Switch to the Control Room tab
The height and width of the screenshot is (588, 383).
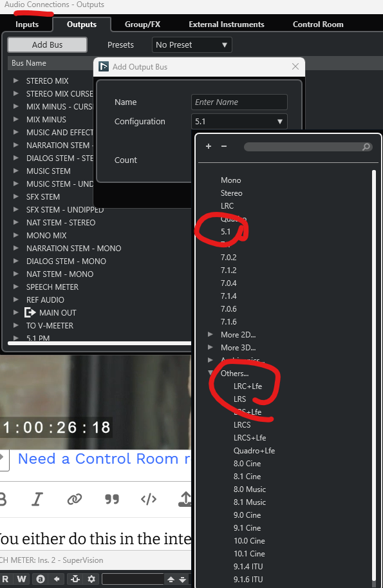pos(318,24)
